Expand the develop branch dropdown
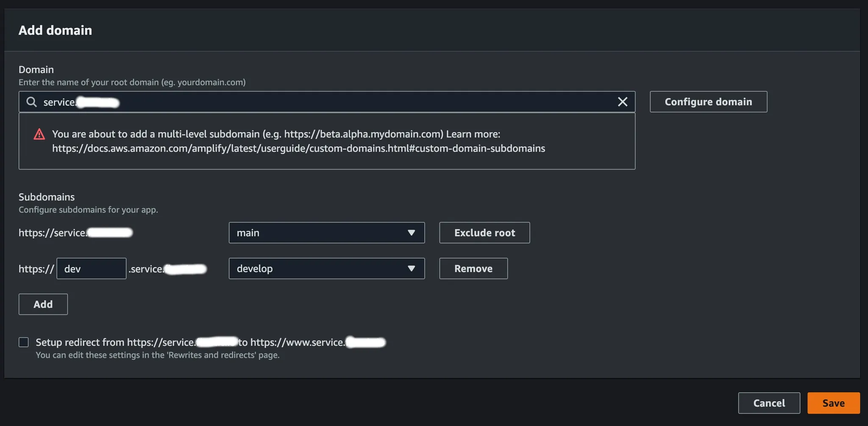Viewport: 868px width, 426px height. [x=326, y=269]
